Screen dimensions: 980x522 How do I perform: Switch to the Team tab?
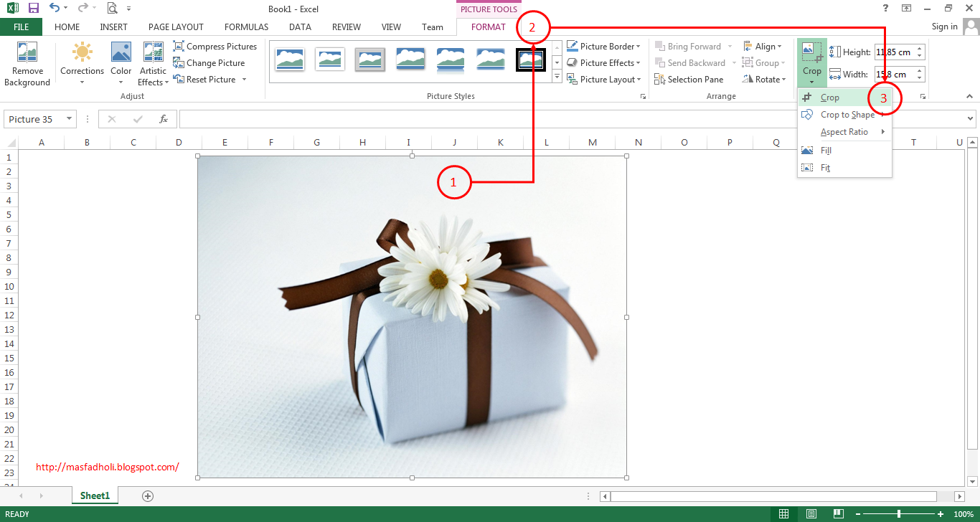coord(433,27)
